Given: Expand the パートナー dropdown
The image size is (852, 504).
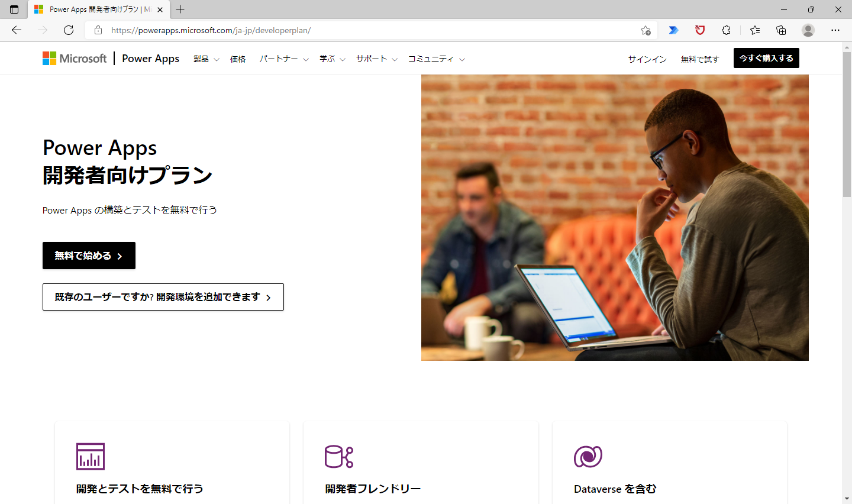Looking at the screenshot, I should 284,59.
